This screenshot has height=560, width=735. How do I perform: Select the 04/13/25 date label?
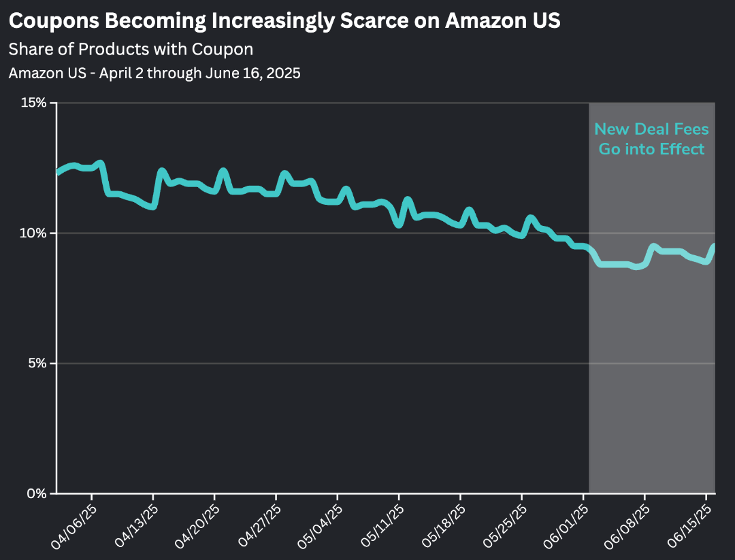tap(136, 525)
